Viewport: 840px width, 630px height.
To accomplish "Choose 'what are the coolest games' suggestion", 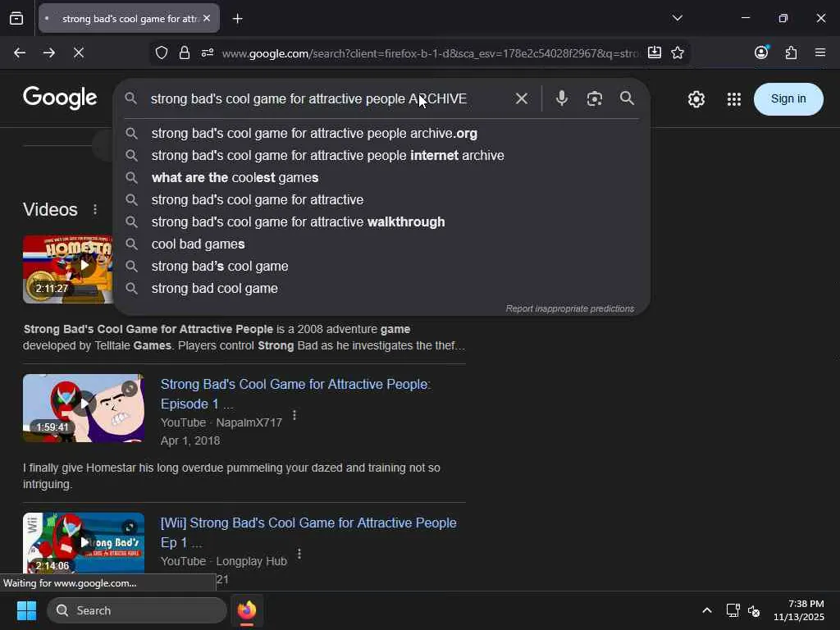I will tap(381, 177).
